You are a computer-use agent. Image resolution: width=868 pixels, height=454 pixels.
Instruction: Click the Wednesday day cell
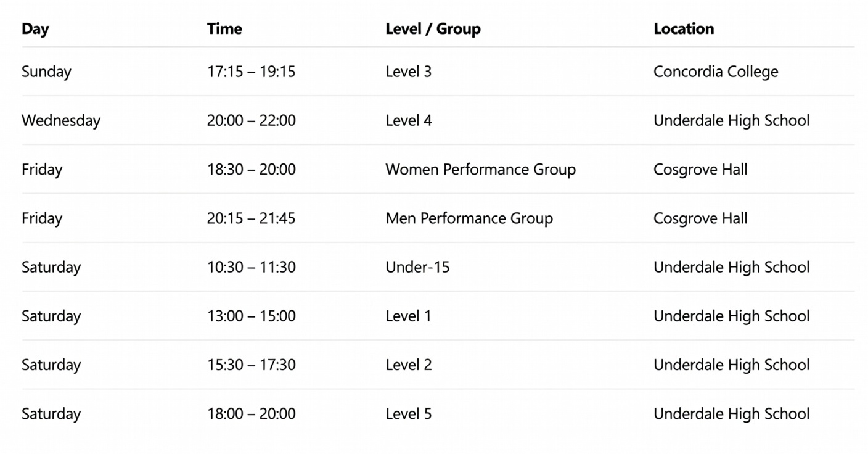[61, 120]
